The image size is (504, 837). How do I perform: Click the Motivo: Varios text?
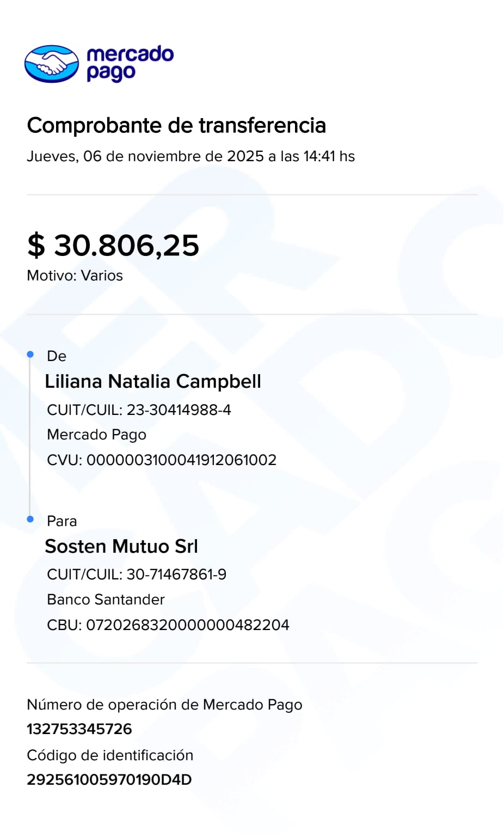click(x=75, y=276)
